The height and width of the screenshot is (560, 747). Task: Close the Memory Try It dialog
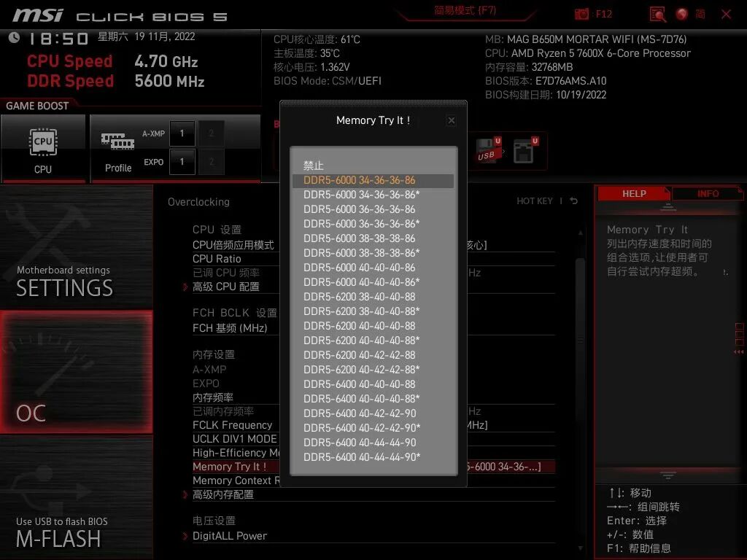pyautogui.click(x=451, y=120)
